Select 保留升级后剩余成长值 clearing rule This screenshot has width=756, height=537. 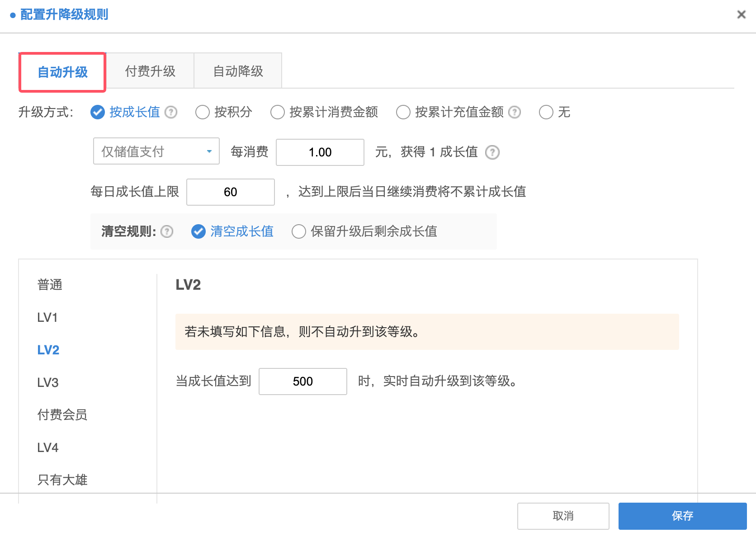click(299, 231)
